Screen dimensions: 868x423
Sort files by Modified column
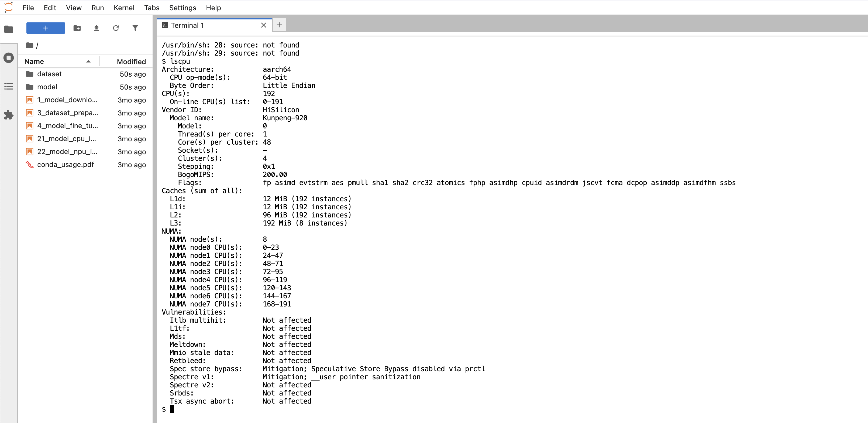point(131,62)
